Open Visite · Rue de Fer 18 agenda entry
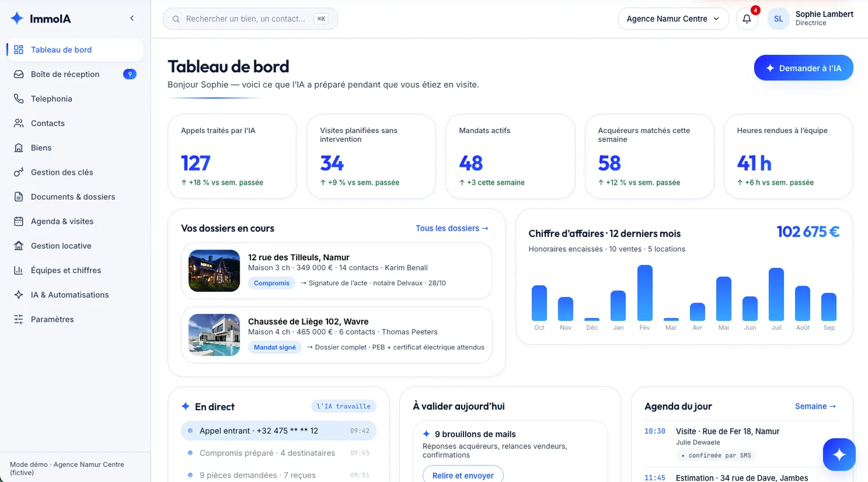Image resolution: width=868 pixels, height=482 pixels. click(x=741, y=443)
